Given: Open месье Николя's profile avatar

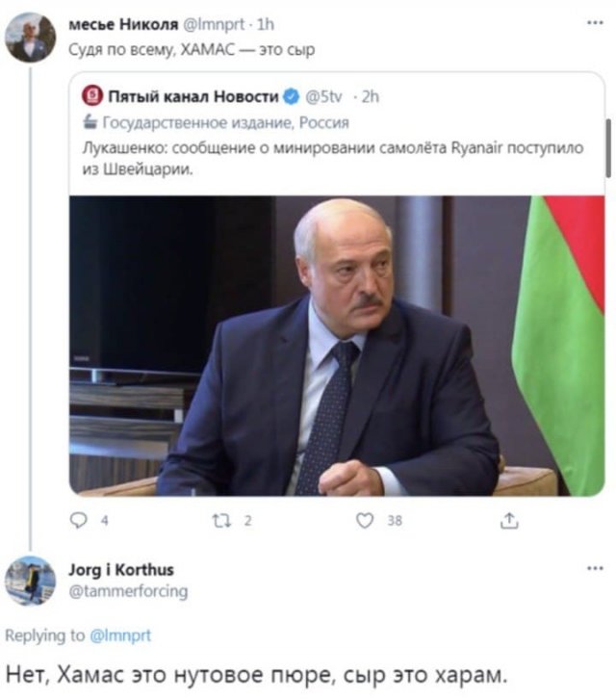Looking at the screenshot, I should pos(31,38).
